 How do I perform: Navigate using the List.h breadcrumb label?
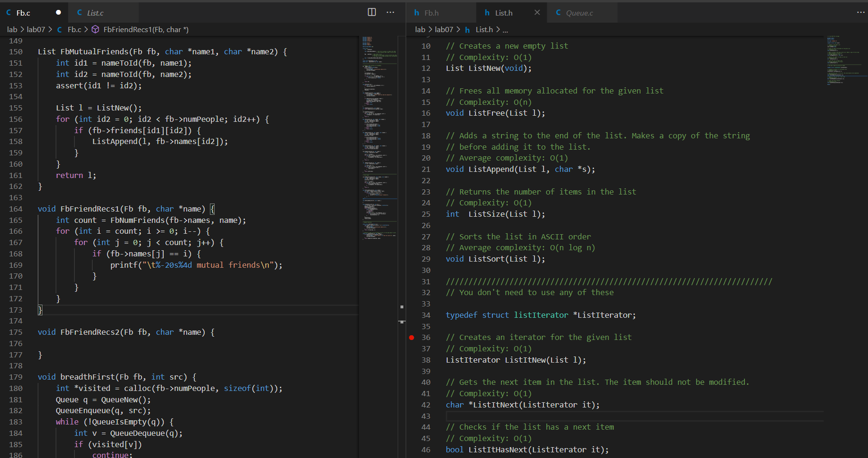point(484,29)
